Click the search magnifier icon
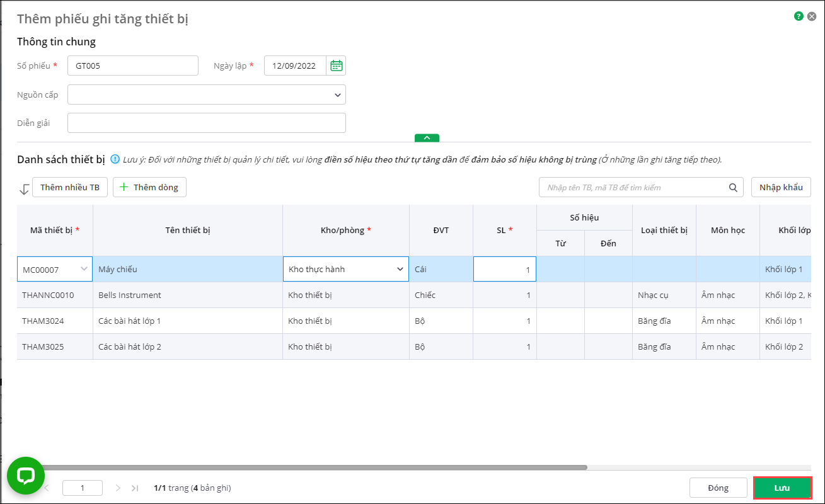The width and height of the screenshot is (825, 504). (x=733, y=187)
